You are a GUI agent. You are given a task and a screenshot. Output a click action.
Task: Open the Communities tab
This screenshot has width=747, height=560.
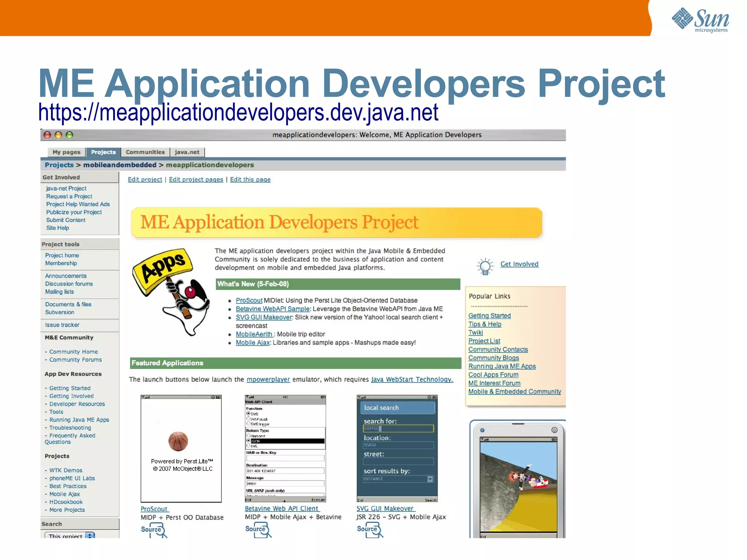click(x=145, y=152)
